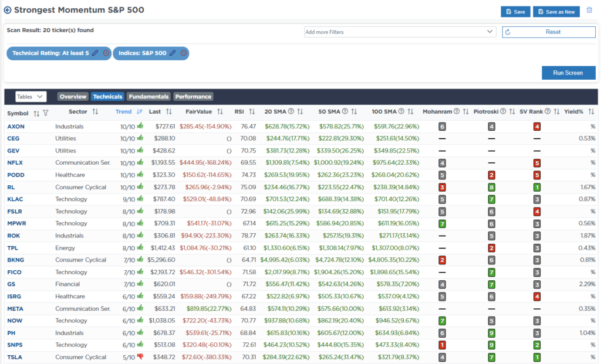This screenshot has width=601, height=364.
Task: Switch to the Fundamentals tab
Action: [148, 97]
